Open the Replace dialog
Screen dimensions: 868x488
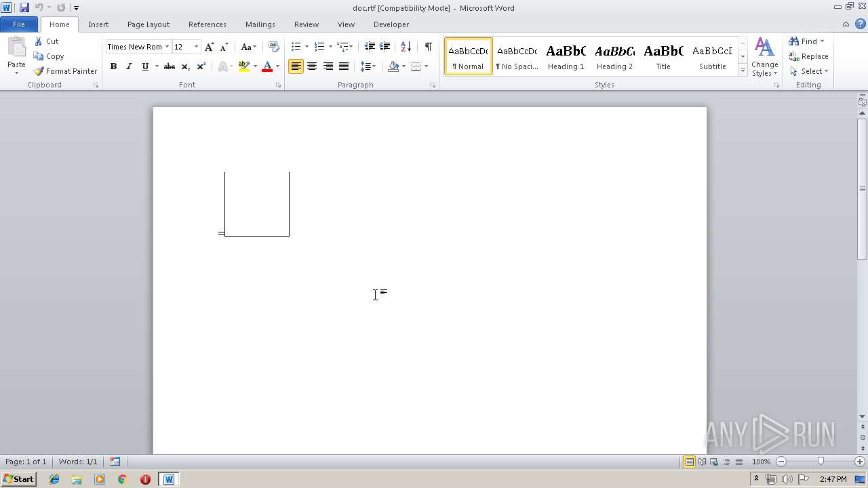pos(808,56)
